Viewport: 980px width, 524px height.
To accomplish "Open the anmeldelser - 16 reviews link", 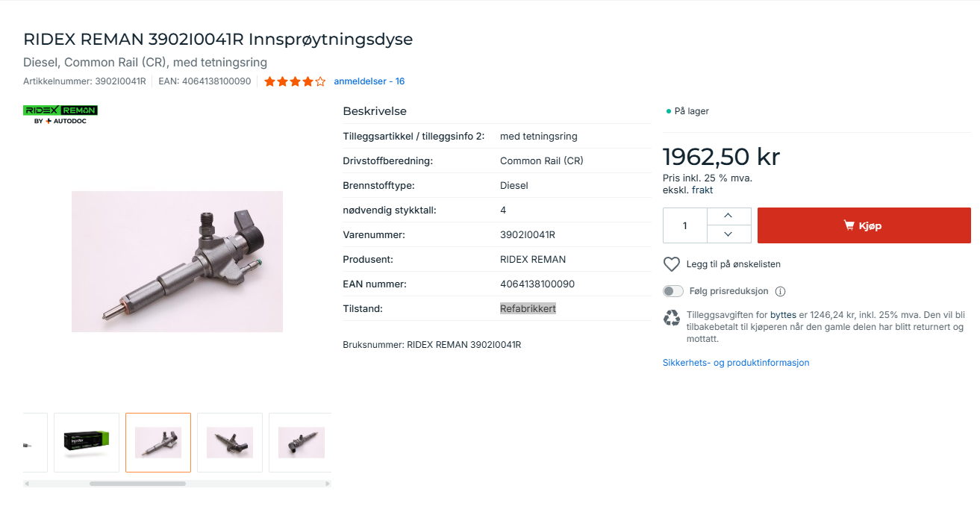I will point(369,81).
